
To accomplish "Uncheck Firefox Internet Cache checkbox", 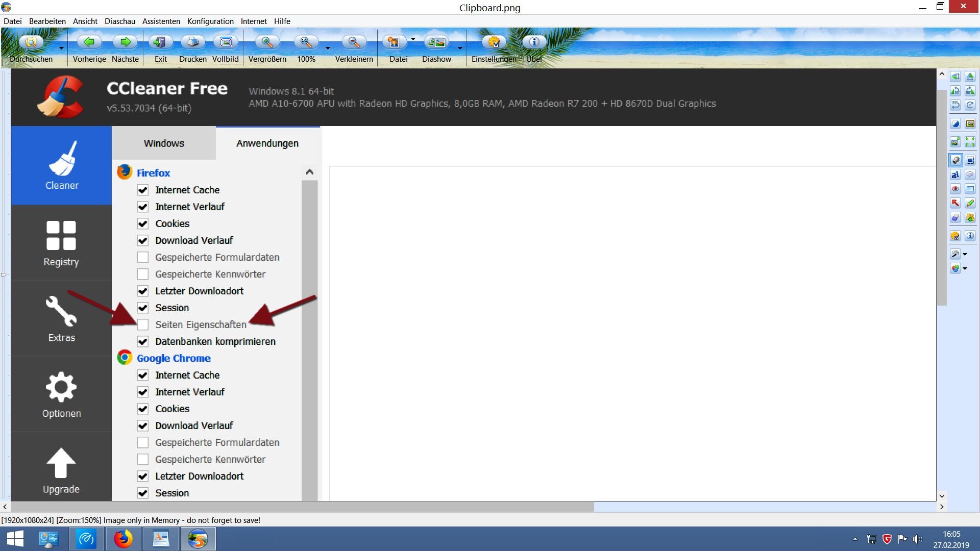I will (x=143, y=190).
